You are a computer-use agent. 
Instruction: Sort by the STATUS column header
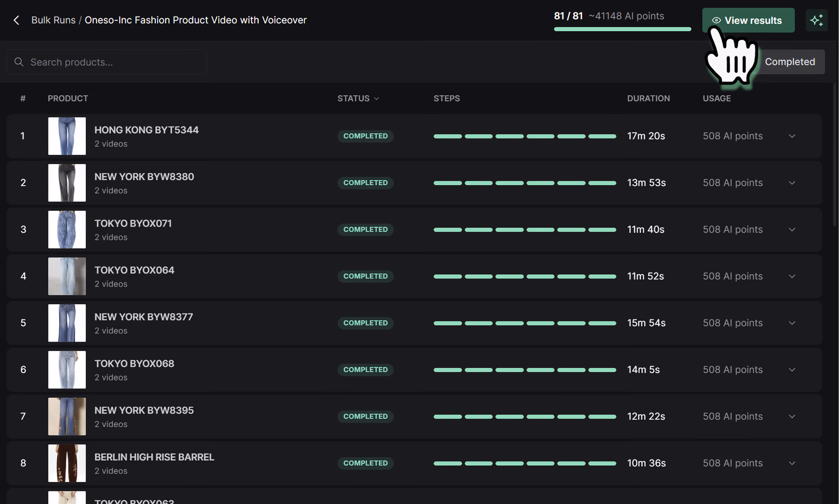click(x=358, y=98)
